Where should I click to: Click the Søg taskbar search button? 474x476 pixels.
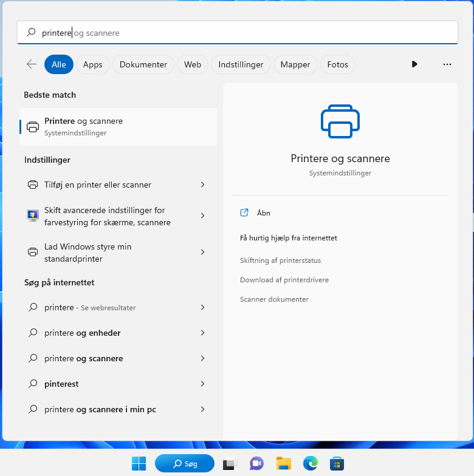185,464
